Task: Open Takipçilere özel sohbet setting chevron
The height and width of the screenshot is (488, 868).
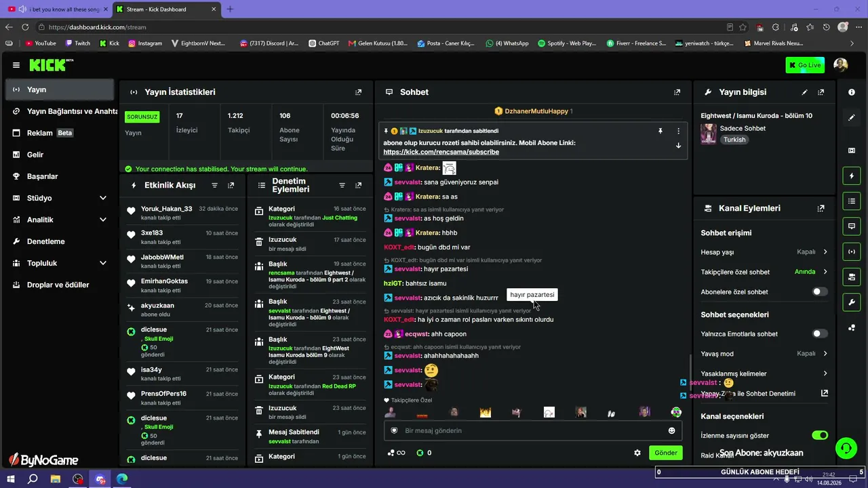Action: pos(825,272)
